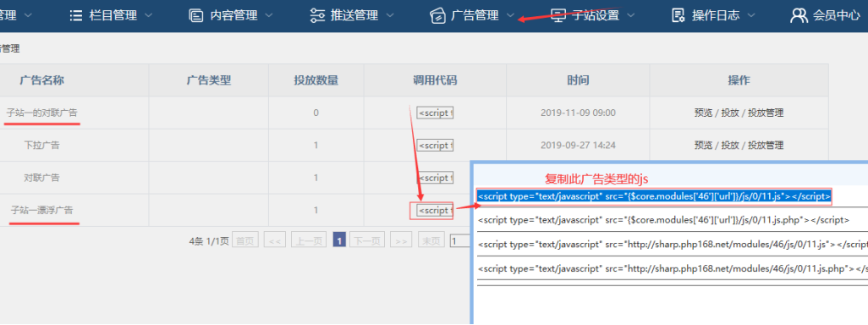Screen dimensions: 868x325
Task: Click the 会员中心 user icon
Action: pyautogui.click(x=799, y=15)
